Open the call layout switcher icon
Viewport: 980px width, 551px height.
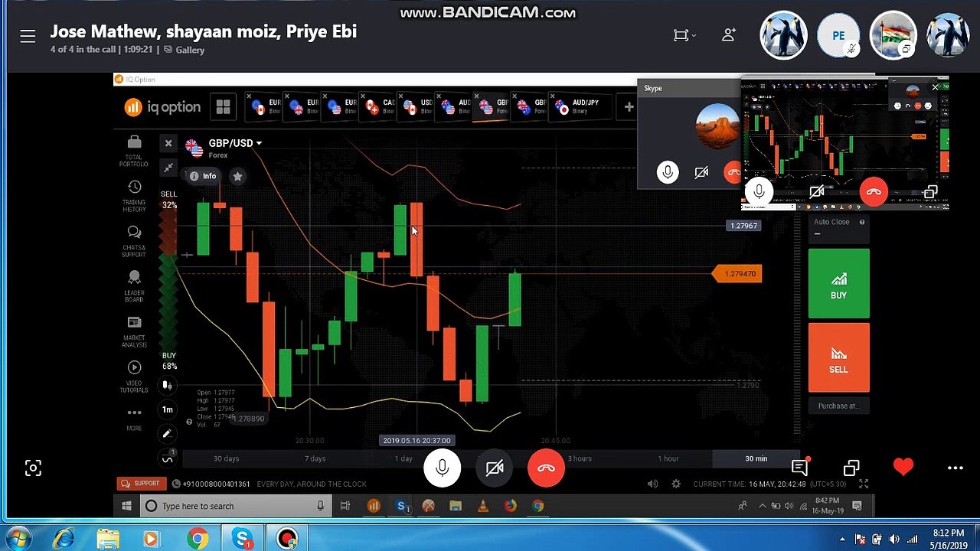tap(683, 35)
